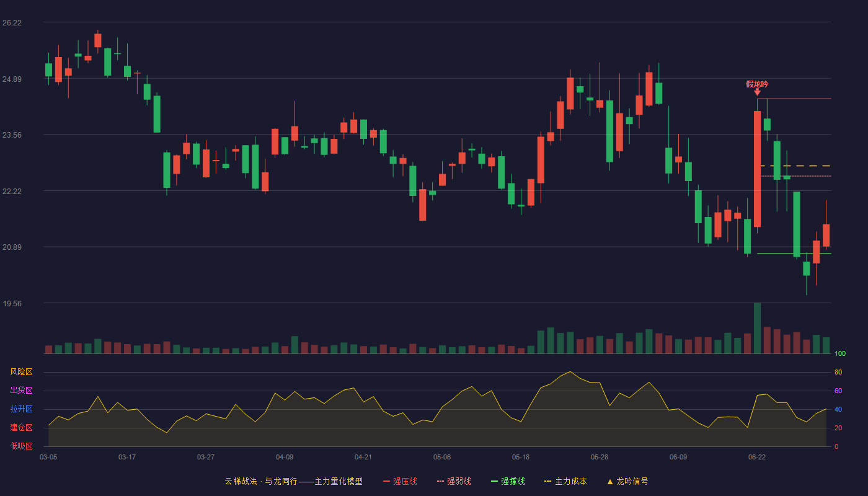Click the 03-05 date label
The width and height of the screenshot is (868, 496).
tap(48, 457)
